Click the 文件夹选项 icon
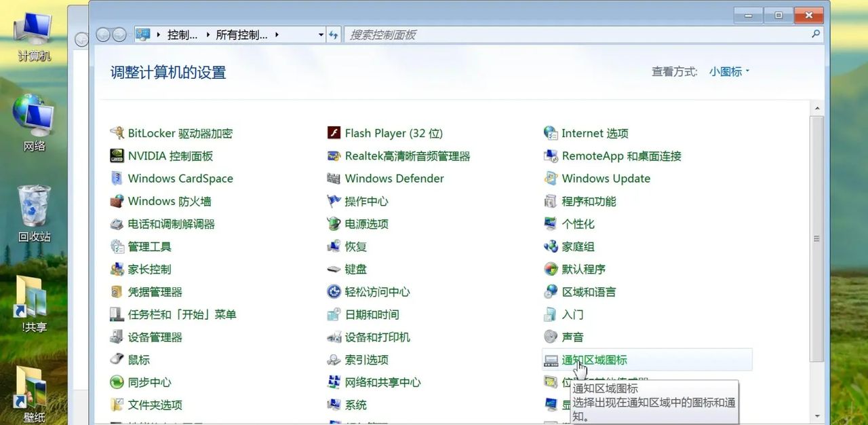868x425 pixels. coord(117,405)
